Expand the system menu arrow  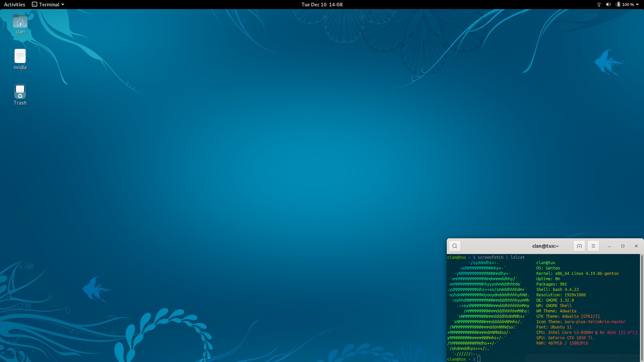tap(637, 4)
